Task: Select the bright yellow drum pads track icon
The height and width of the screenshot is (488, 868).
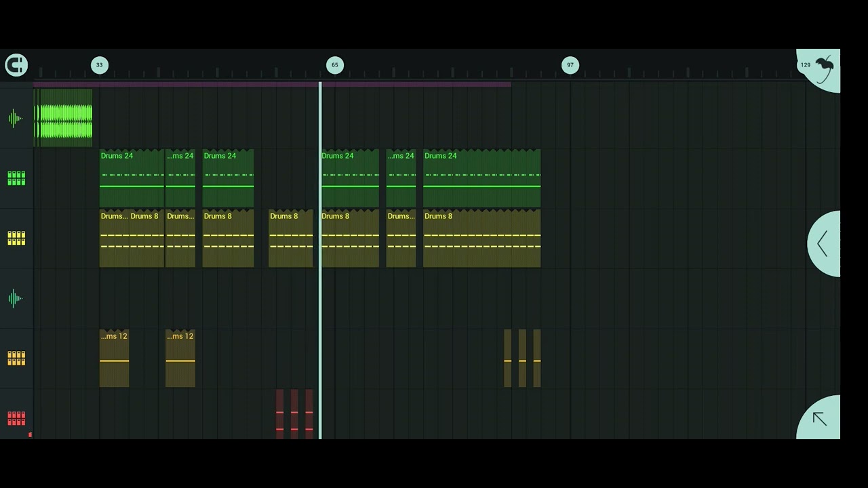Action: (x=16, y=239)
